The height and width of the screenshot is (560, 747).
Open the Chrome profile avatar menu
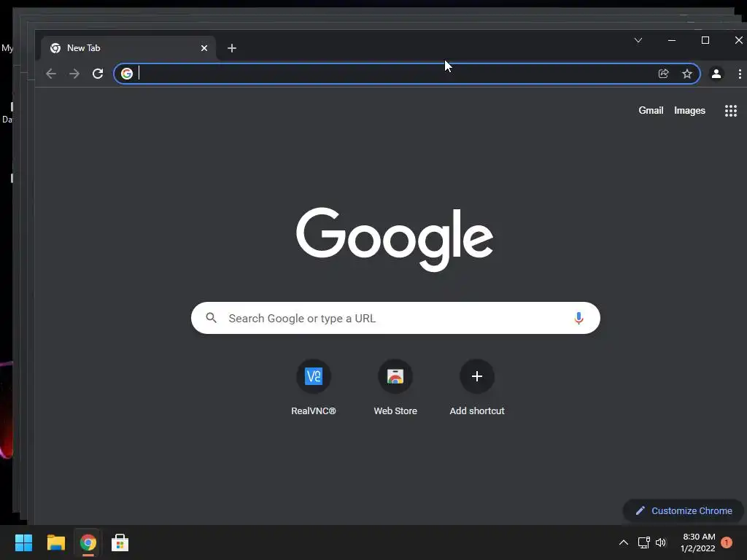tap(716, 74)
